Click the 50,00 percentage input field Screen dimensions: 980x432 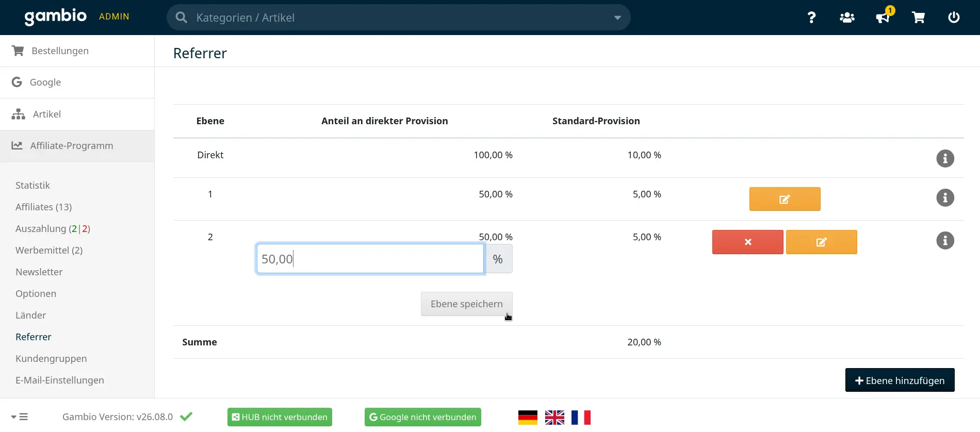pos(370,259)
